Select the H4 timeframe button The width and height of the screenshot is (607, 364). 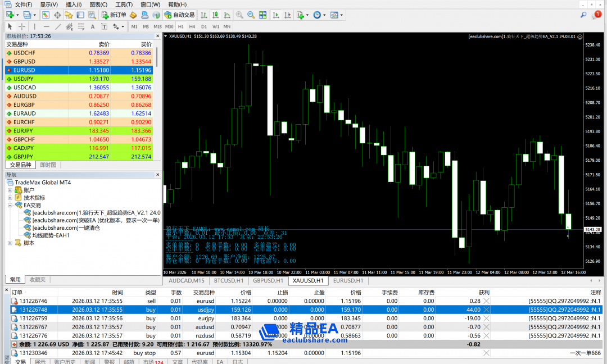192,26
